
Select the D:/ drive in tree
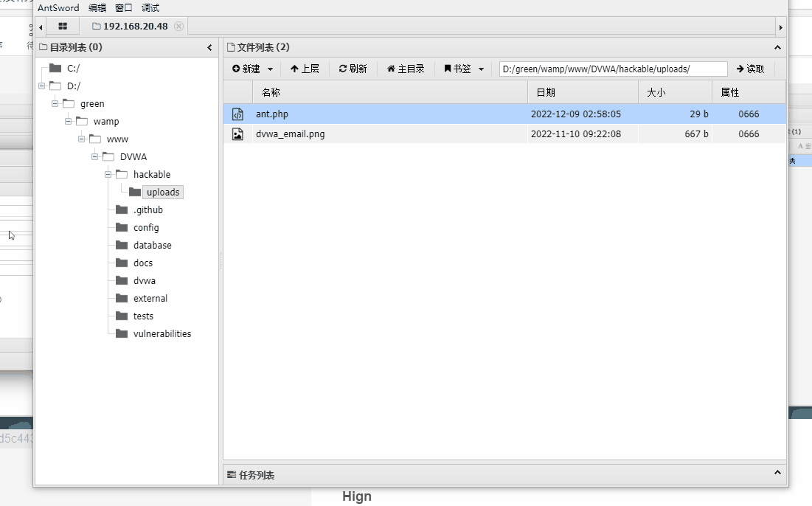click(x=74, y=86)
